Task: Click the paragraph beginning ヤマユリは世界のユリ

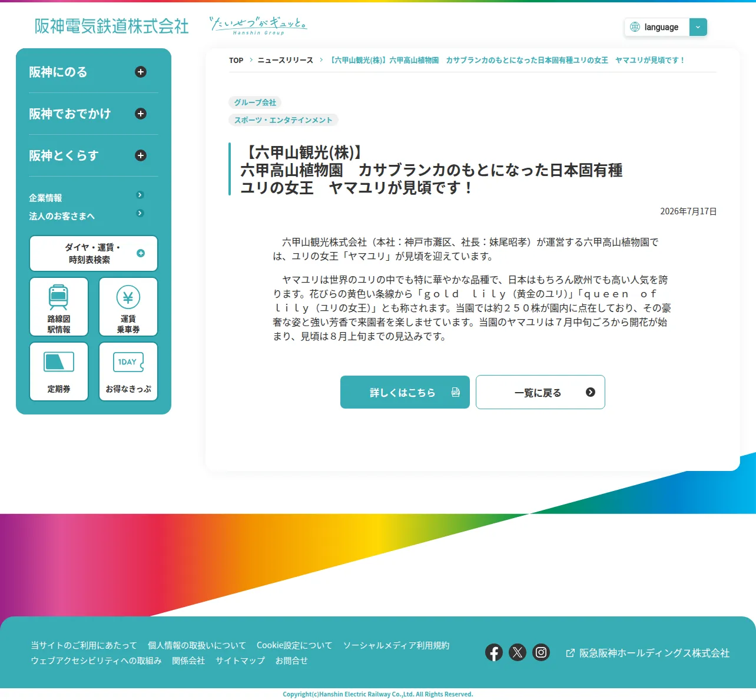Action: [x=472, y=308]
